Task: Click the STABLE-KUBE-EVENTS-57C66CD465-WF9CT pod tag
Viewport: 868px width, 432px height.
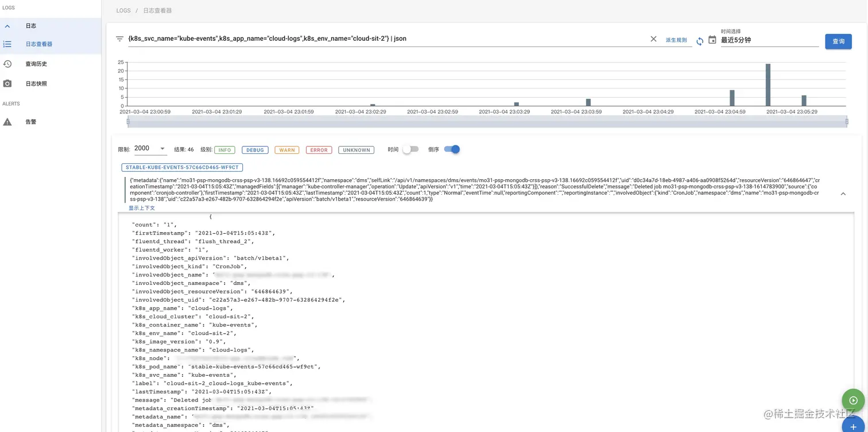Action: point(183,168)
